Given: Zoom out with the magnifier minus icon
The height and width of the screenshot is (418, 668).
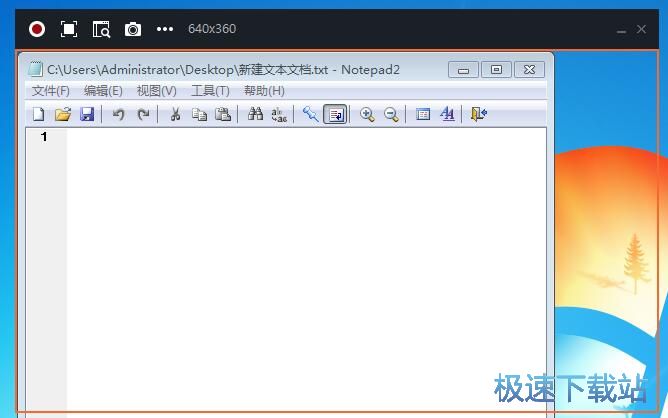Looking at the screenshot, I should tap(391, 114).
